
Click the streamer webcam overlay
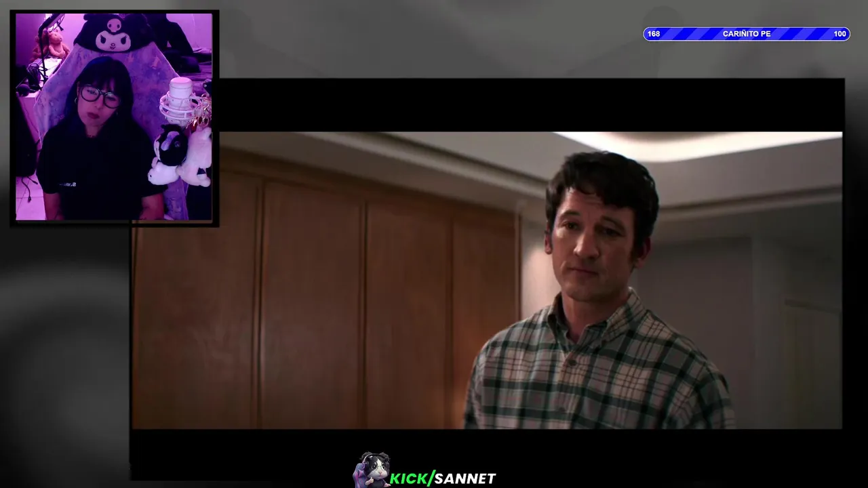(x=114, y=117)
